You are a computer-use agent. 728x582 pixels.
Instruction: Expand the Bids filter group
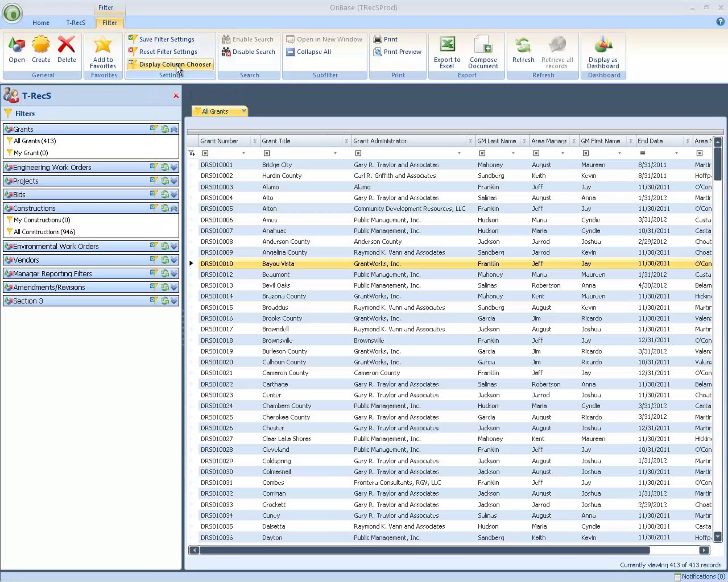click(x=174, y=194)
